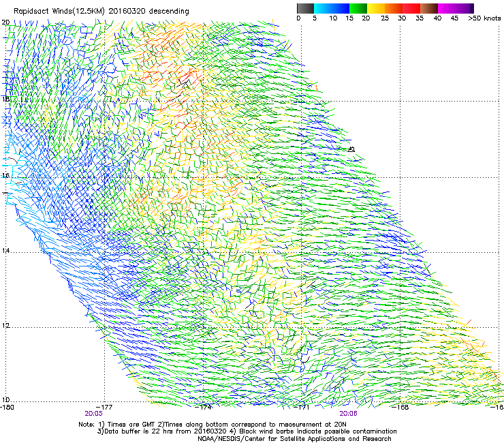Click the '35' label under the color scale

pyautogui.click(x=420, y=18)
